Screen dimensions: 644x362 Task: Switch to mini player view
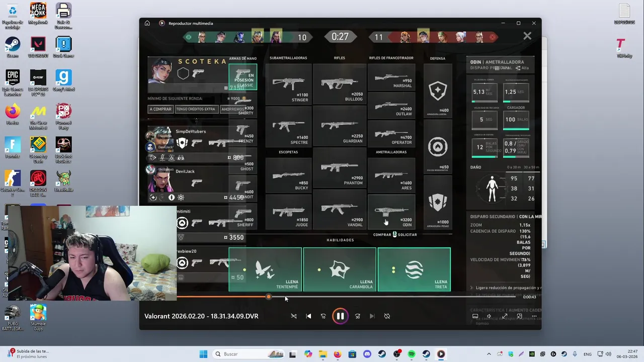(519, 316)
